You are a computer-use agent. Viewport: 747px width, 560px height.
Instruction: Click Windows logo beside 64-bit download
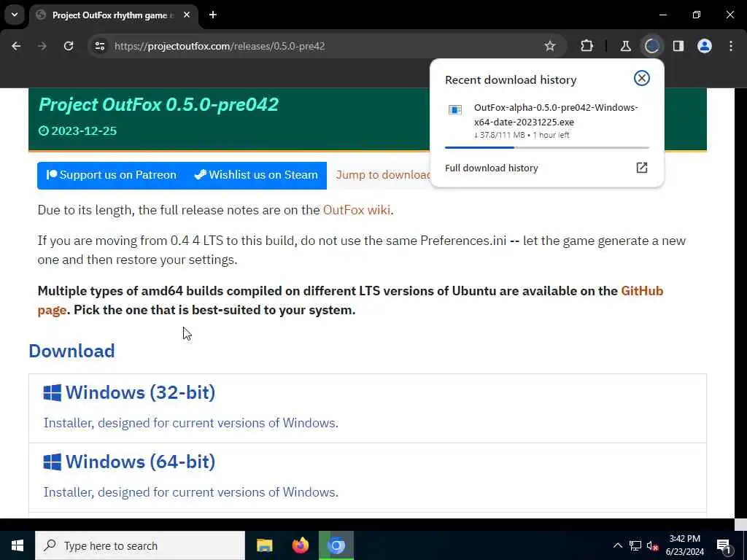(53, 462)
